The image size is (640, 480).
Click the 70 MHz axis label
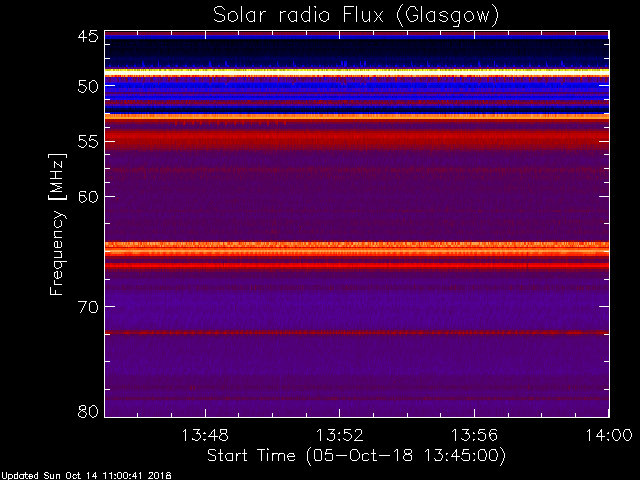[x=88, y=307]
